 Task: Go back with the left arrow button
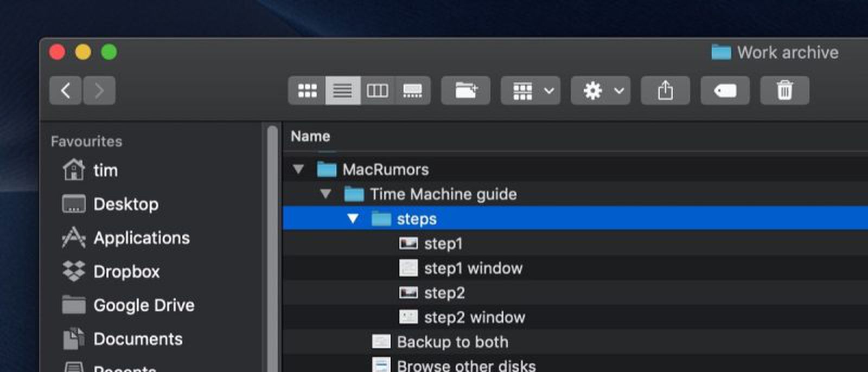click(66, 91)
